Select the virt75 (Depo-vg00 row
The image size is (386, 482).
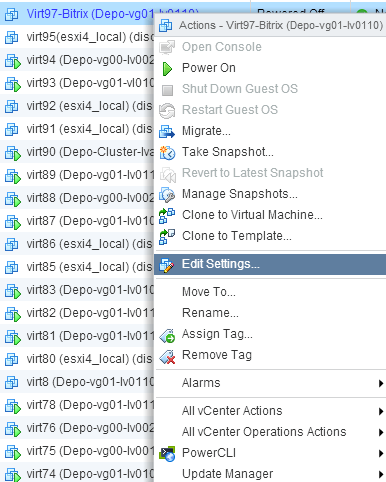click(77, 451)
